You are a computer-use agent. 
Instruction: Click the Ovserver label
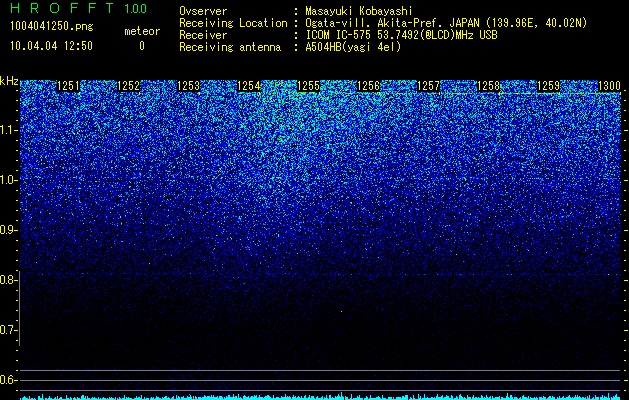[x=203, y=11]
